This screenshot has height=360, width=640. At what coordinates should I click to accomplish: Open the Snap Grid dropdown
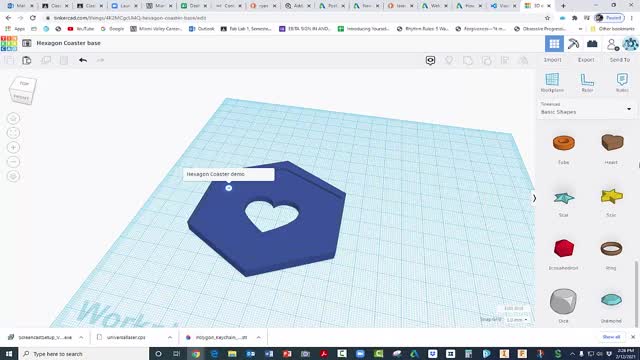(x=517, y=320)
